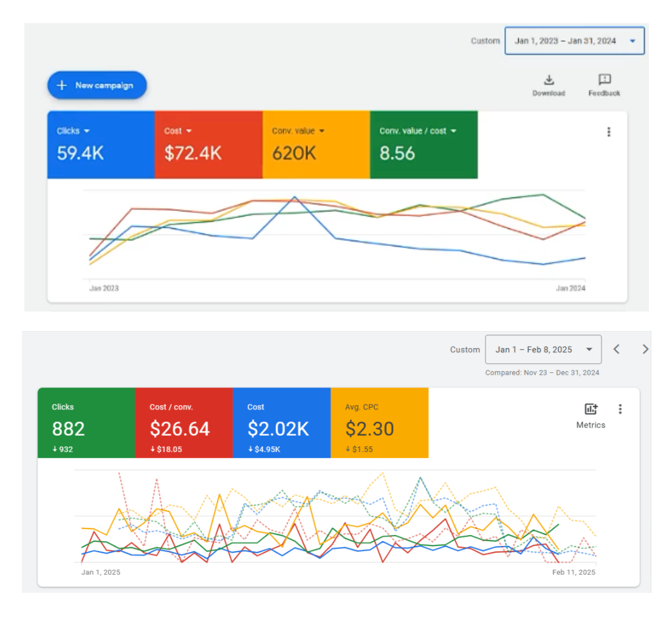Image resolution: width=672 pixels, height=628 pixels.
Task: Open the Clicks metric dropdown arrow
Action: (x=86, y=131)
